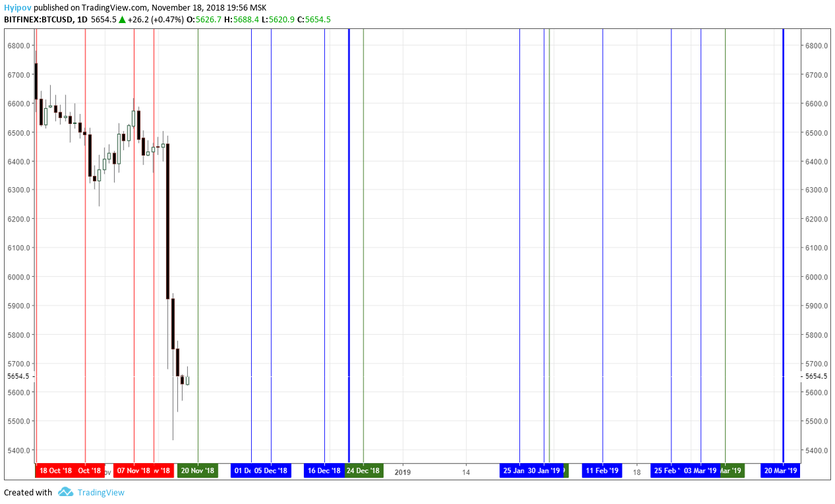Select the blue 05 Dec '18 date marker
Viewport: 835px width, 504px height.
click(271, 471)
